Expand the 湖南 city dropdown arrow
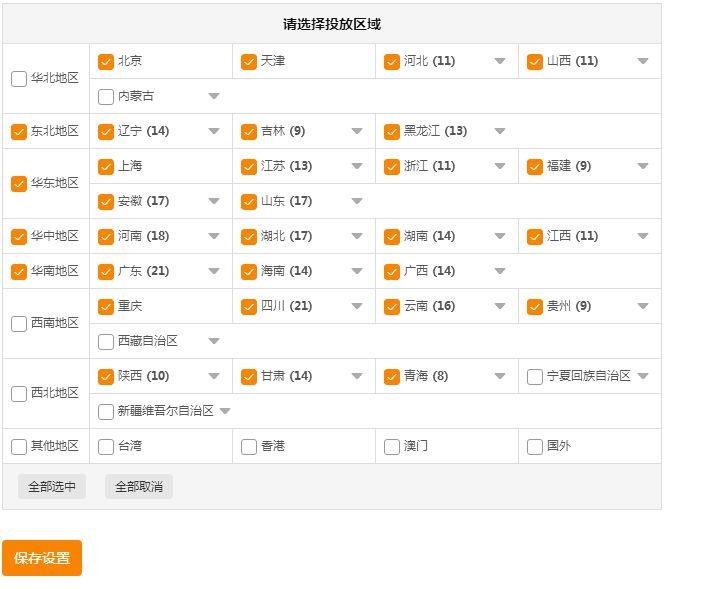This screenshot has height=589, width=726. pyautogui.click(x=500, y=236)
